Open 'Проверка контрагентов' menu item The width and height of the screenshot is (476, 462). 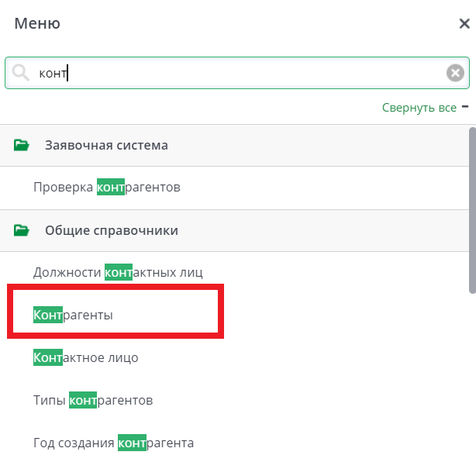[107, 188]
